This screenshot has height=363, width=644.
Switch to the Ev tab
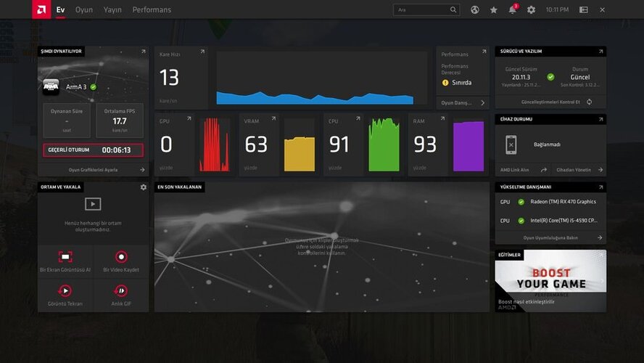click(60, 9)
